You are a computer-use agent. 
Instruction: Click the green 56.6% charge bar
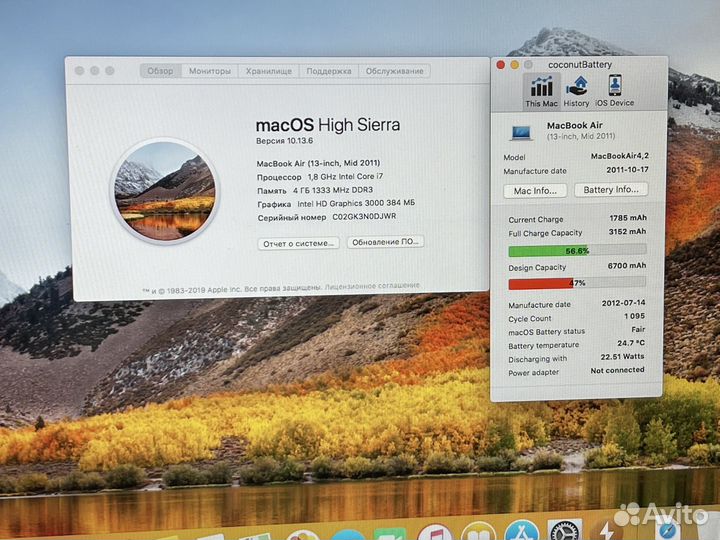pos(577,251)
